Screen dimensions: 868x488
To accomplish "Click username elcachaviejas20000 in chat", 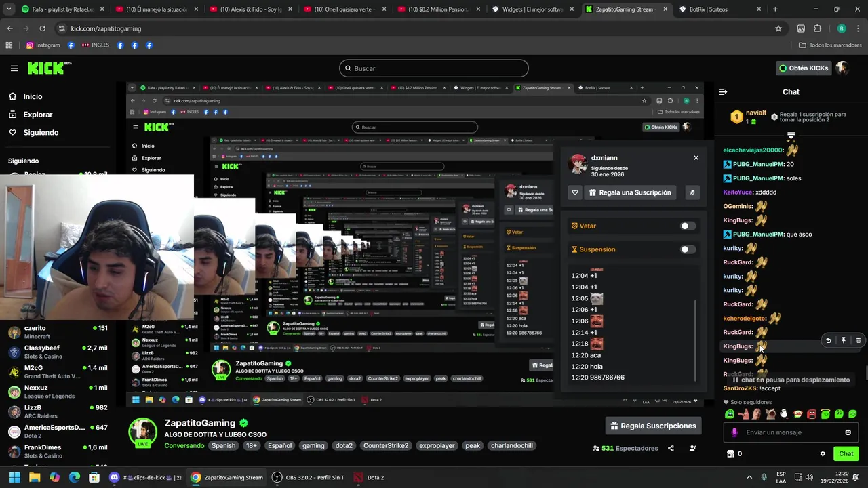I will coord(753,150).
